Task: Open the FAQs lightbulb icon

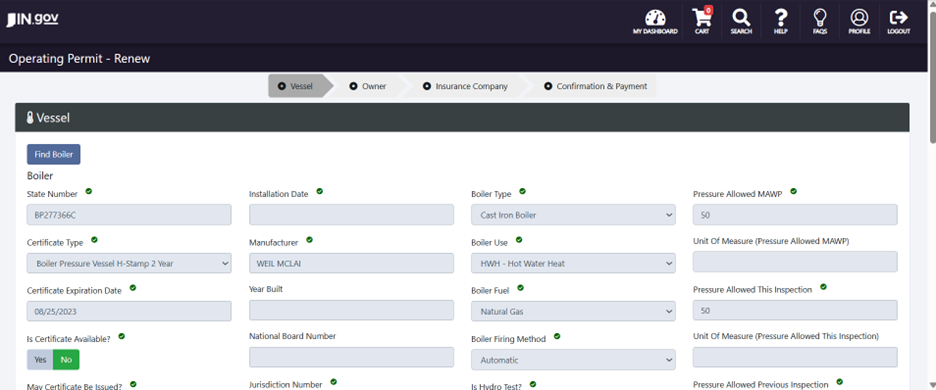Action: [820, 22]
